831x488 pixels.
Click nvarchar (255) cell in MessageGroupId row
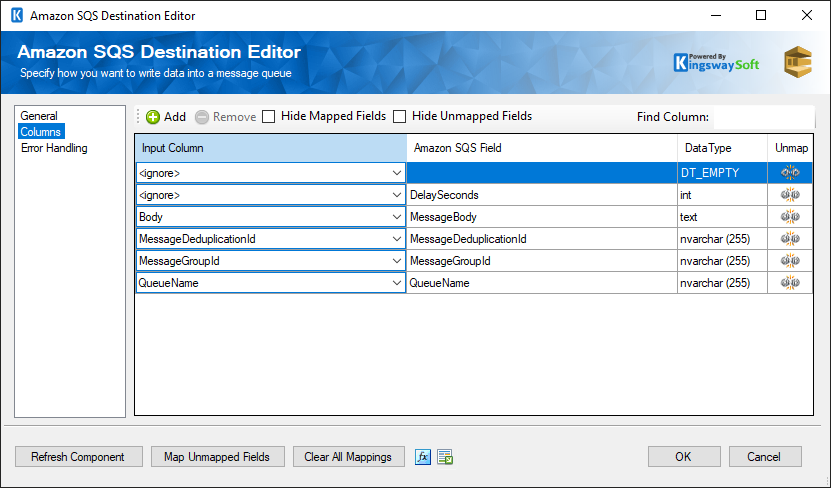click(722, 261)
